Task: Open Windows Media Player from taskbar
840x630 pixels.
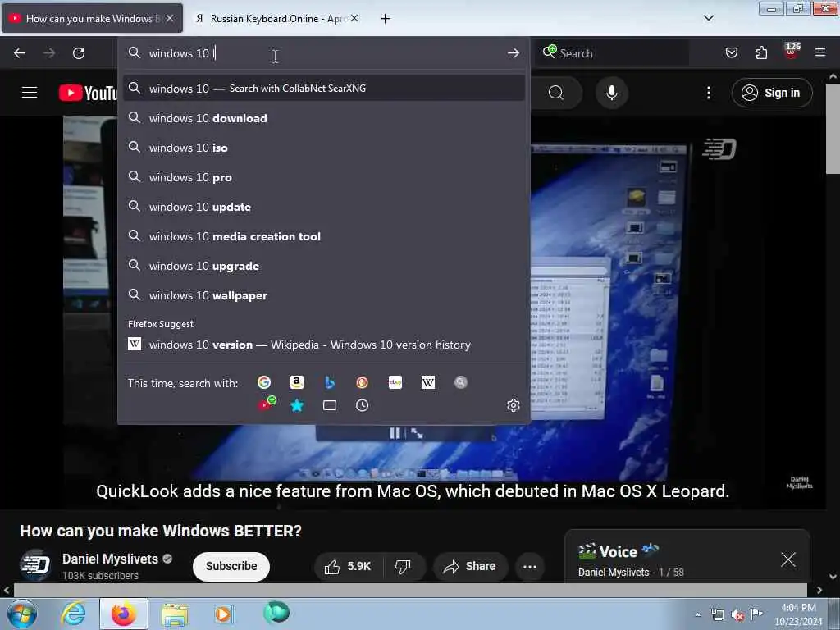Action: coord(224,614)
